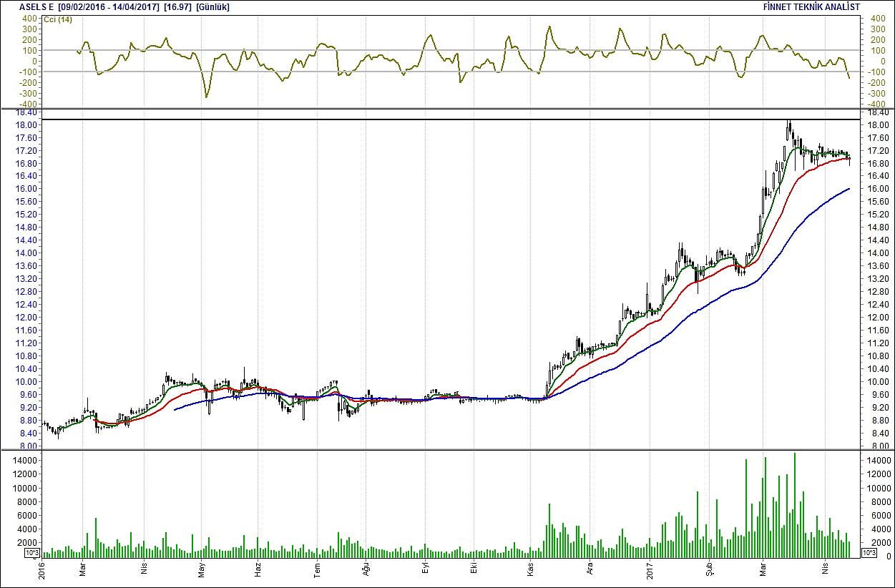This screenshot has height=588, width=895.
Task: Select the 2017 year marker on time axis
Action: click(x=649, y=570)
